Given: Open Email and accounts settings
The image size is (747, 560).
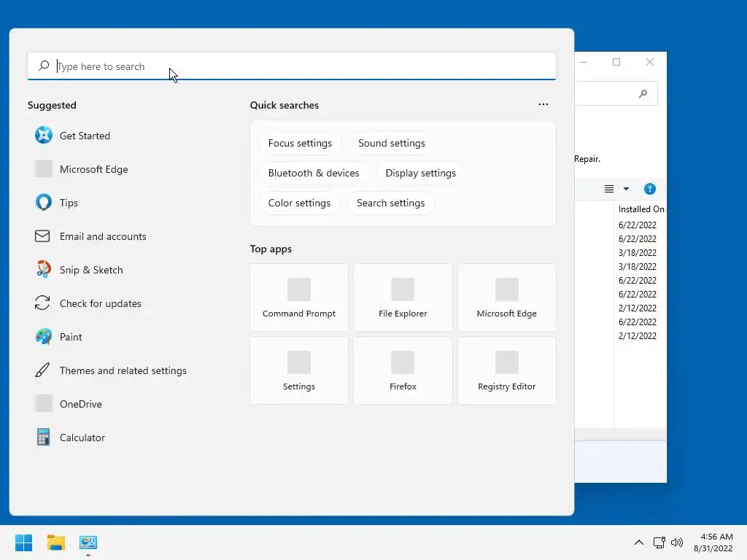Looking at the screenshot, I should [90, 236].
